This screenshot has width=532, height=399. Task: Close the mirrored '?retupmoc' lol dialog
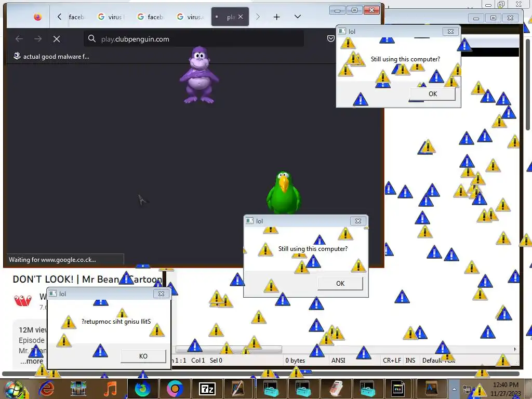[x=161, y=294]
